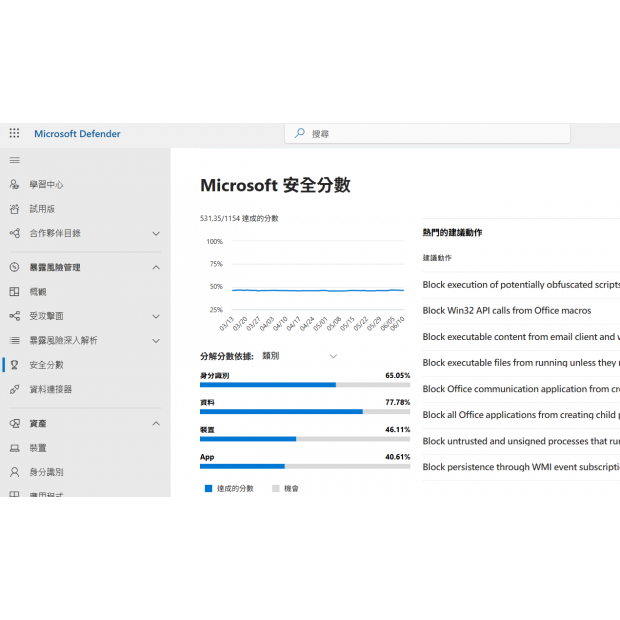This screenshot has width=620, height=620.
Task: Click the 身分識別 person icon
Action: click(14, 472)
